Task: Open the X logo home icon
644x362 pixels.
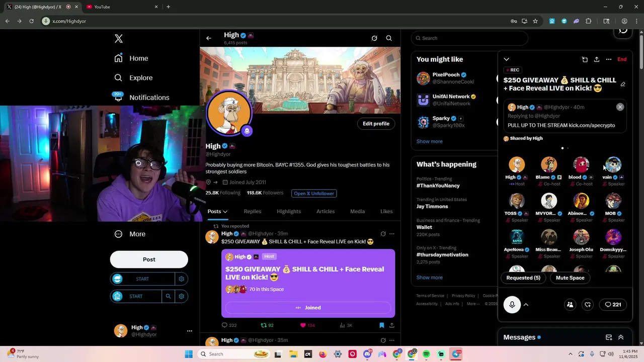Action: [119, 39]
